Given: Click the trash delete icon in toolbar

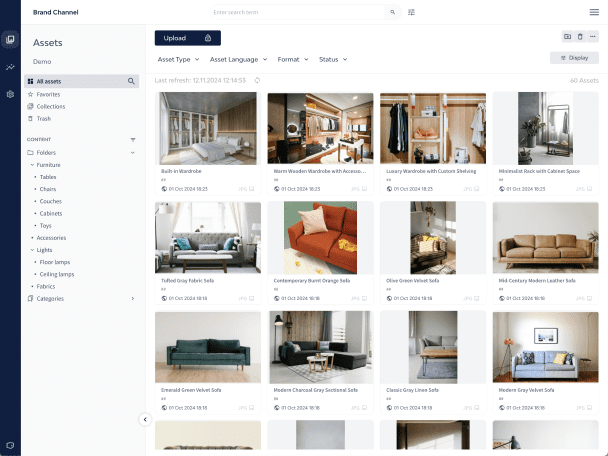Looking at the screenshot, I should [580, 37].
